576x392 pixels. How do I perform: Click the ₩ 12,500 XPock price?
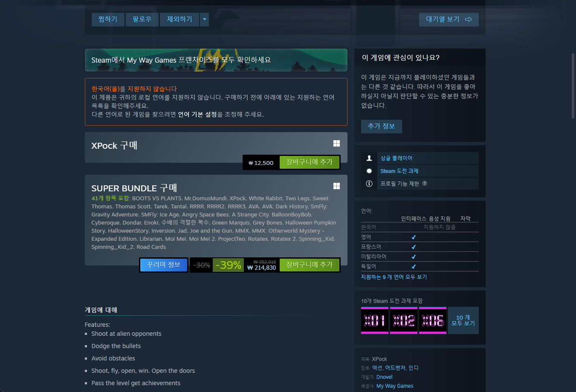point(261,163)
